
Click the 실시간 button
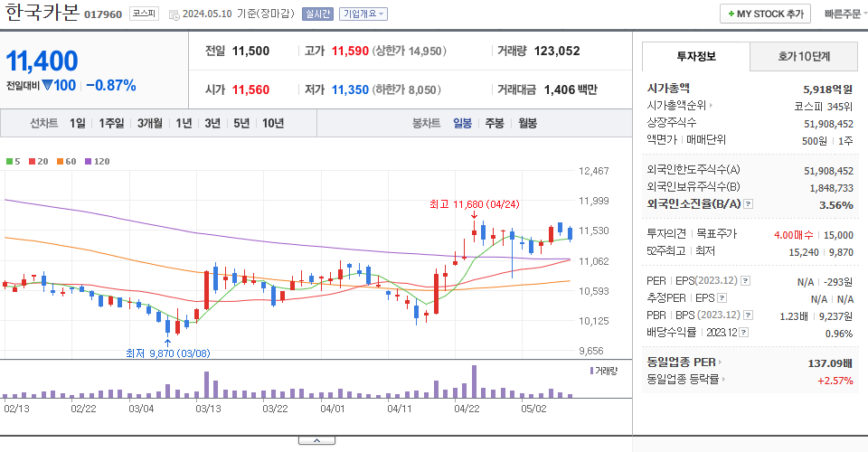click(317, 14)
